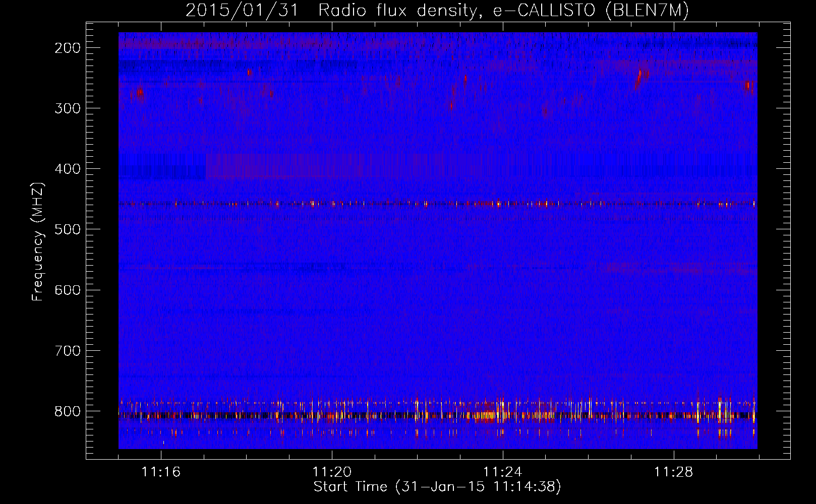Click the 200 frequency tick label
The height and width of the screenshot is (504, 816).
[67, 48]
